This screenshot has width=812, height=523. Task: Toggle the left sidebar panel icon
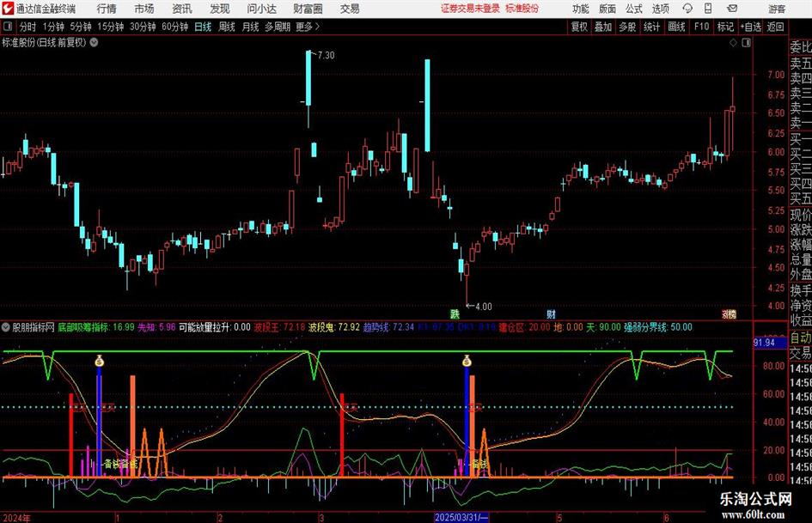pyautogui.click(x=8, y=27)
